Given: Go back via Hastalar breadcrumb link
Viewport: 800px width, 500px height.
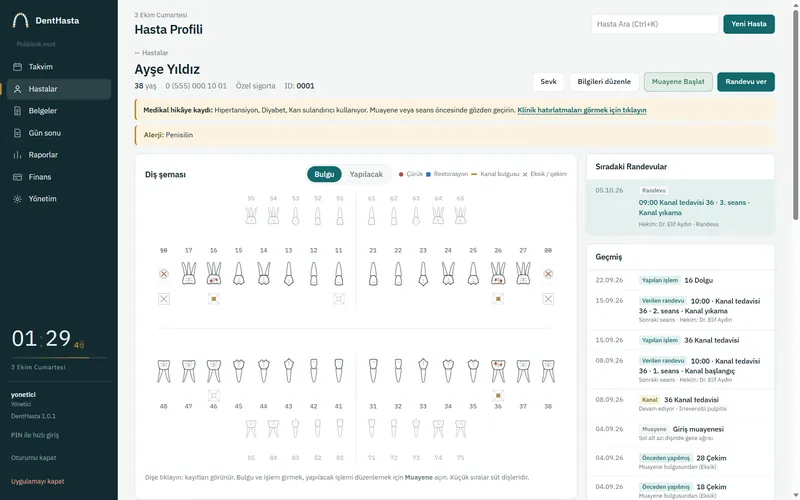Looking at the screenshot, I should pos(152,53).
